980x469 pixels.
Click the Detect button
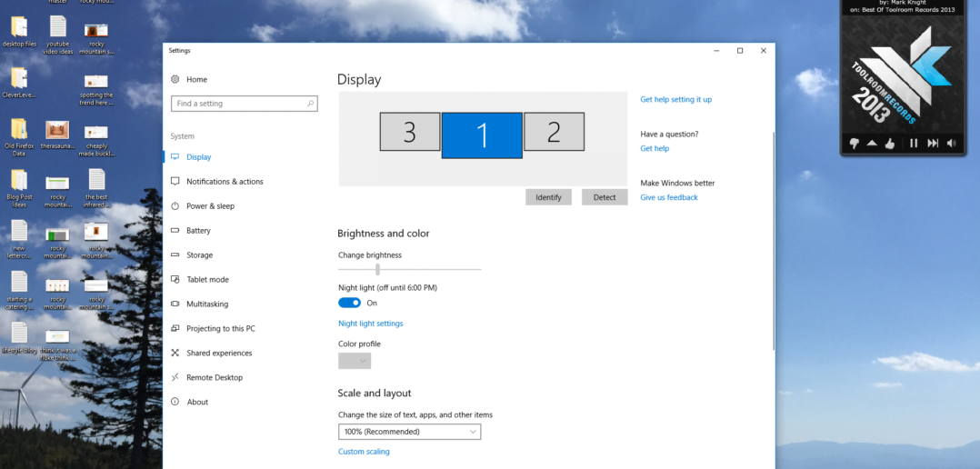(x=605, y=197)
